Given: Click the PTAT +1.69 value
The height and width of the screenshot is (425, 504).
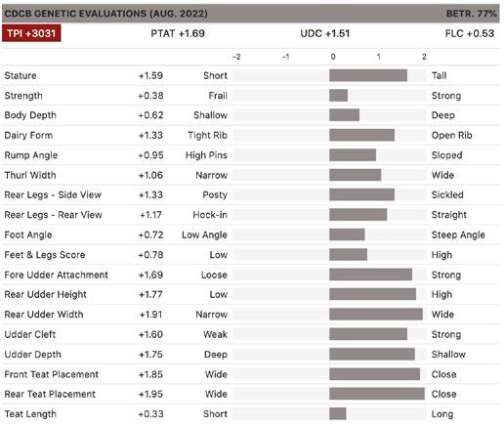Looking at the screenshot, I should click(x=178, y=33).
